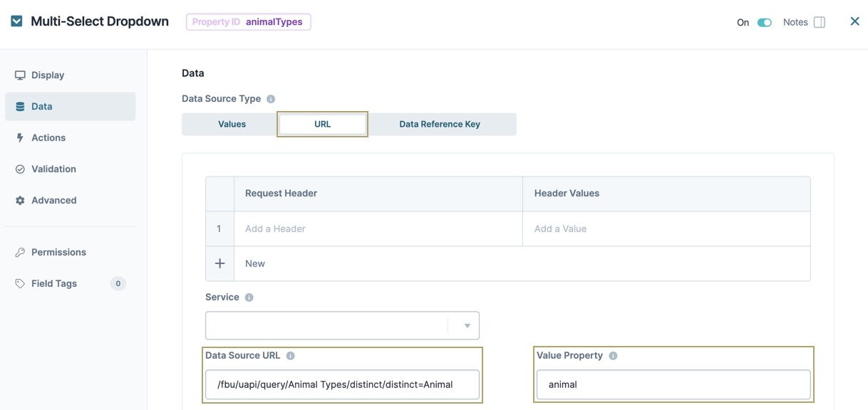868x410 pixels.
Task: Open the Display settings tab
Action: click(x=70, y=75)
